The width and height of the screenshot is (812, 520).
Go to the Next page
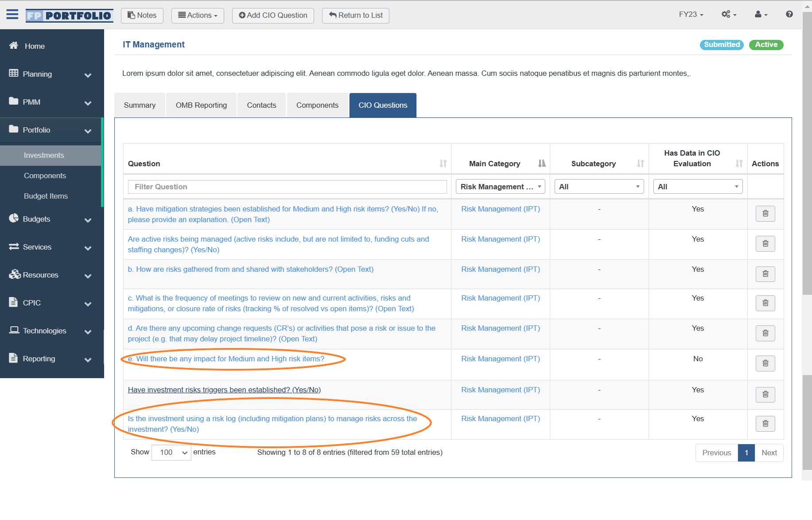[769, 453]
